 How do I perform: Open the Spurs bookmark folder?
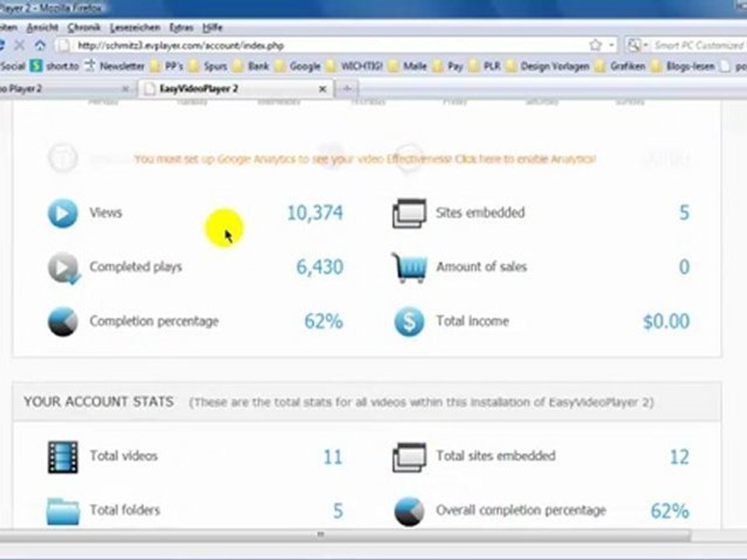point(208,65)
